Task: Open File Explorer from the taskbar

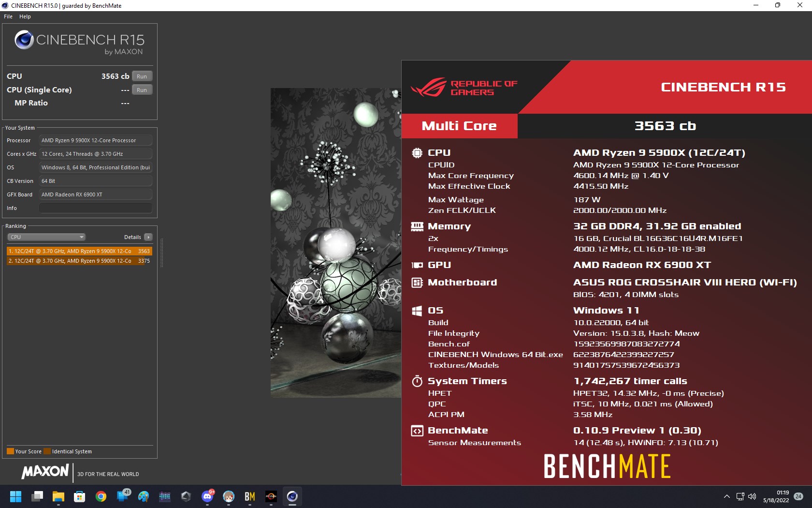Action: (58, 496)
